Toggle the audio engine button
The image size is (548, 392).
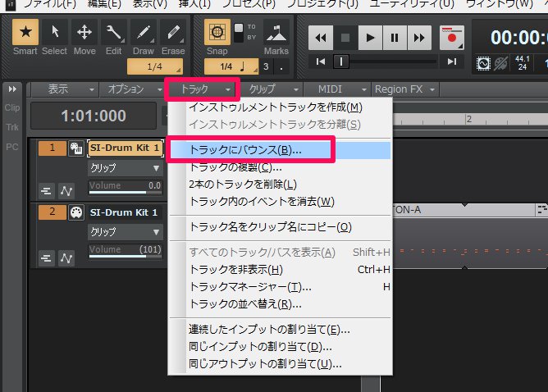tap(483, 64)
